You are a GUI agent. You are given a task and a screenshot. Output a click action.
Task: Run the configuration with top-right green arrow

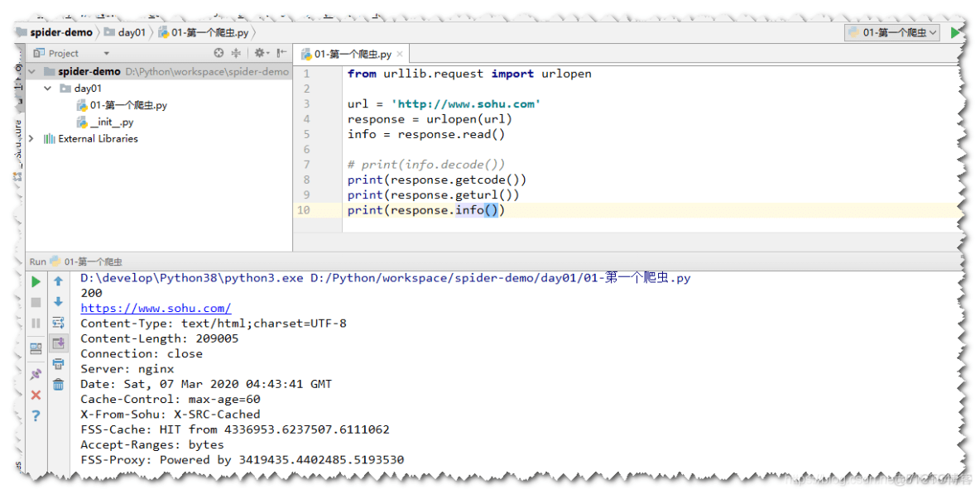(955, 32)
